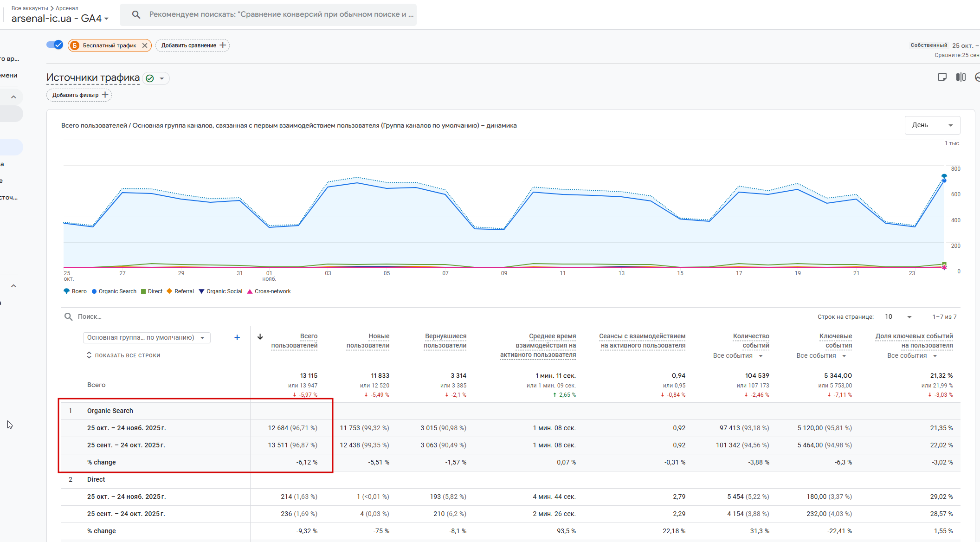Viewport: 980px width, 542px height.
Task: Open rows per page dropdown showing 10
Action: (898, 316)
